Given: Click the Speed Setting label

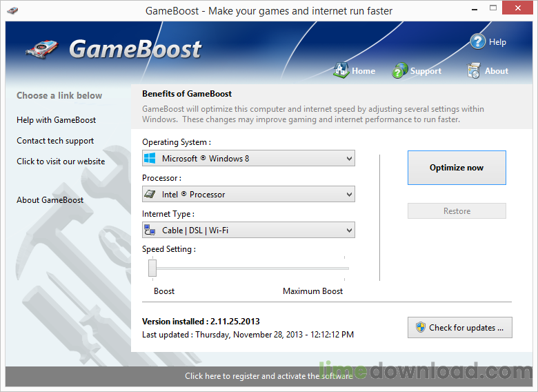Looking at the screenshot, I should [169, 249].
